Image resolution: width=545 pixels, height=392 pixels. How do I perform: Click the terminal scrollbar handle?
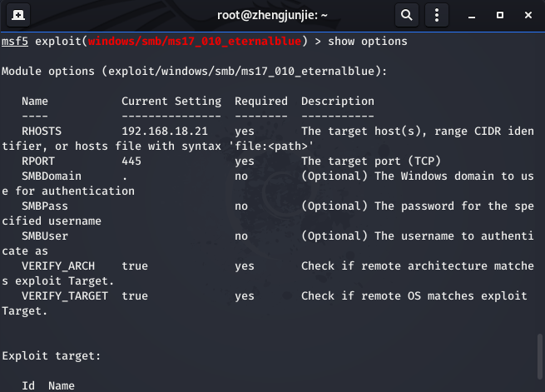point(540,356)
